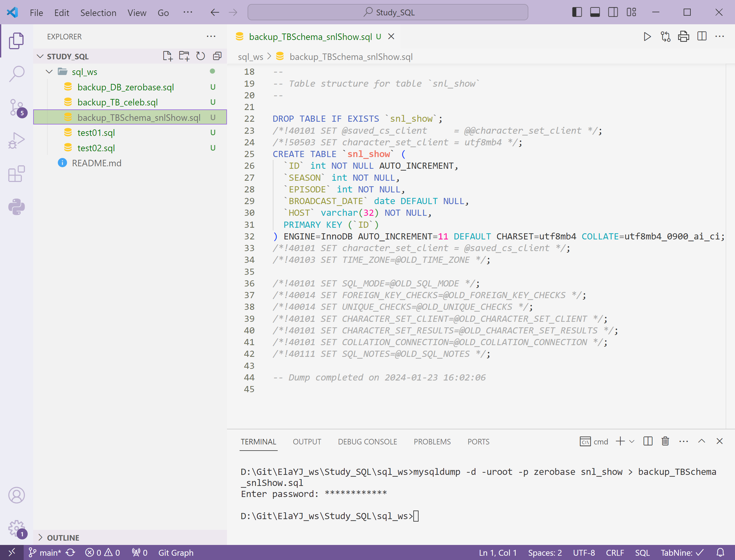Screen dimensions: 735x560
Task: Toggle the secondary sidebar layout button
Action: coord(613,12)
